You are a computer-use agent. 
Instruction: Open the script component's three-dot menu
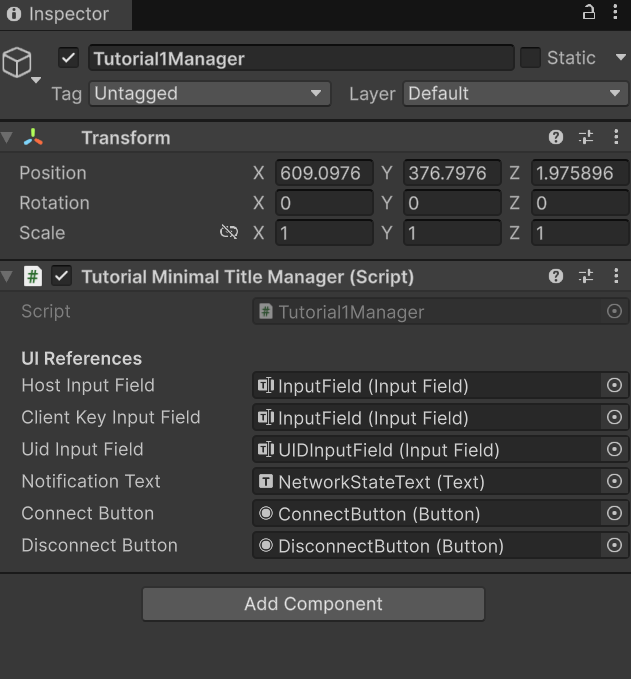[616, 277]
